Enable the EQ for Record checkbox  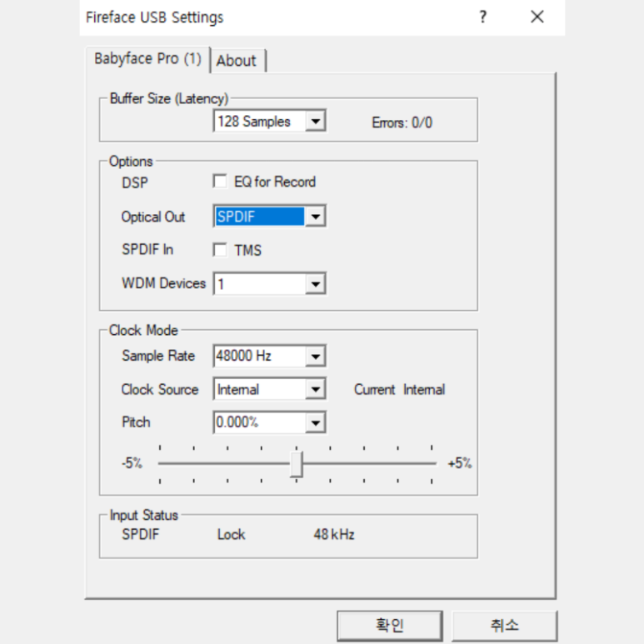point(220,181)
